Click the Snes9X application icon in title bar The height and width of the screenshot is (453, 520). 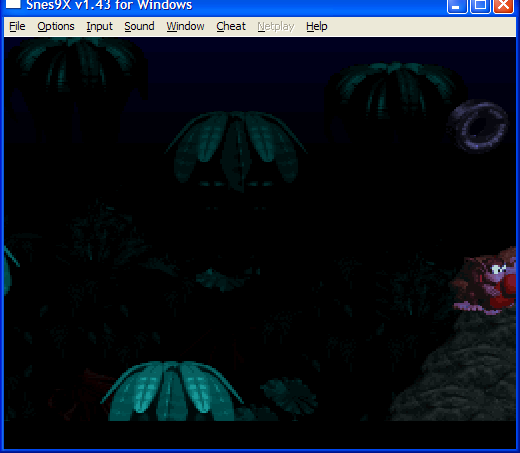pos(13,4)
